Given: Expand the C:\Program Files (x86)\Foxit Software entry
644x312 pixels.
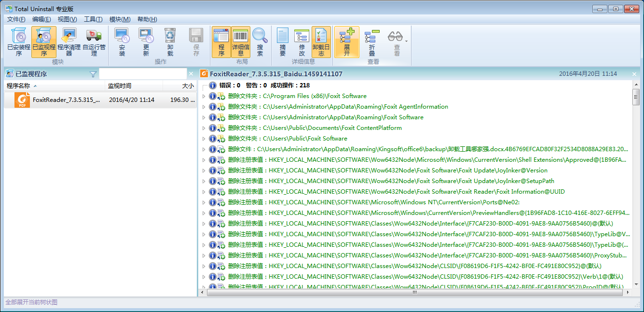Looking at the screenshot, I should click(204, 96).
